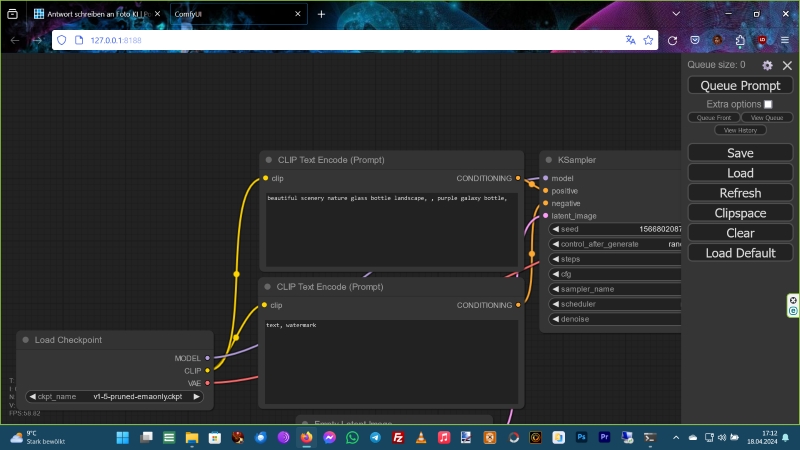The width and height of the screenshot is (800, 450).
Task: Bookmark this page with the star icon
Action: (x=649, y=40)
